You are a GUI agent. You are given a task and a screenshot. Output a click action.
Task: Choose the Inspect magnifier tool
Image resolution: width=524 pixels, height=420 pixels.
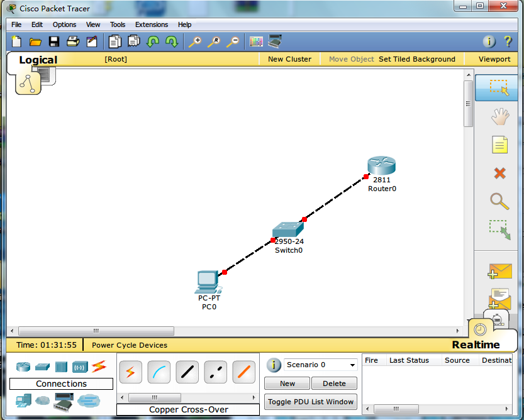coord(500,201)
